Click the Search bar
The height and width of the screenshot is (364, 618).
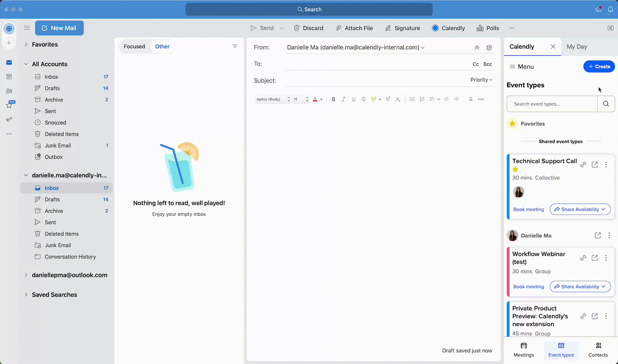click(309, 9)
